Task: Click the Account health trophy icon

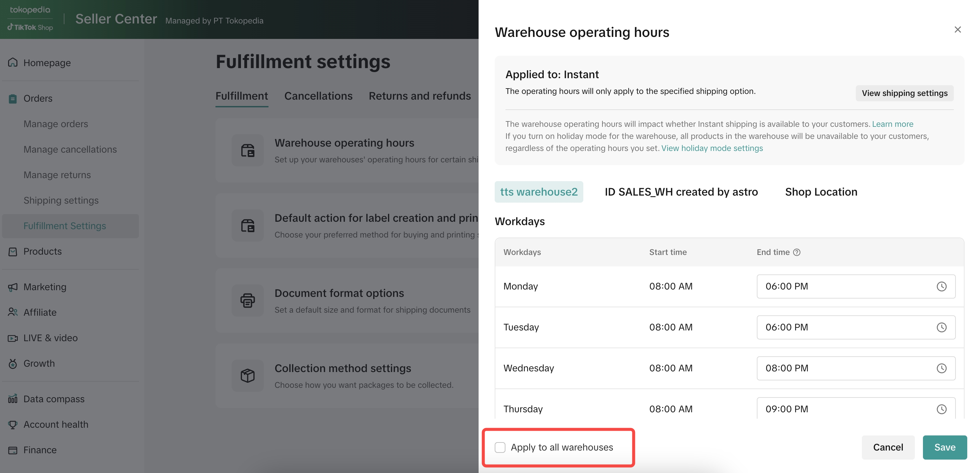Action: 13,424
